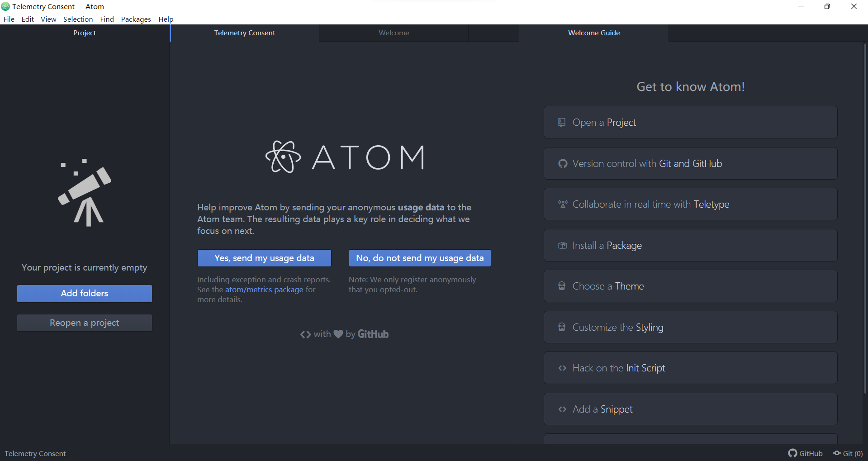Expand the Open a Project guide section
This screenshot has height=461, width=868.
(x=690, y=122)
